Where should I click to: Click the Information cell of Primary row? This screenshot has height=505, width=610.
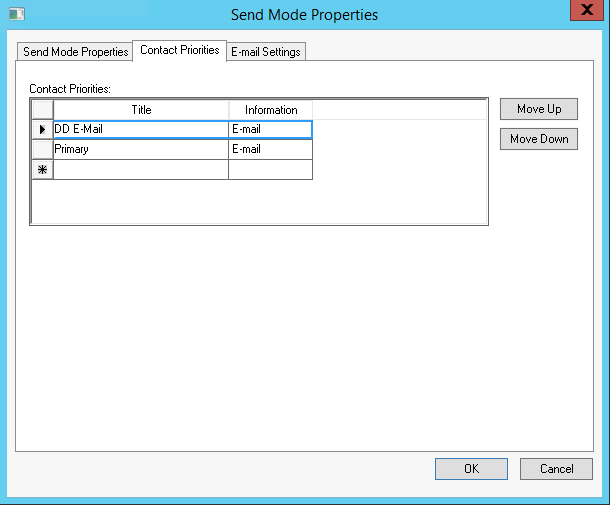[271, 149]
